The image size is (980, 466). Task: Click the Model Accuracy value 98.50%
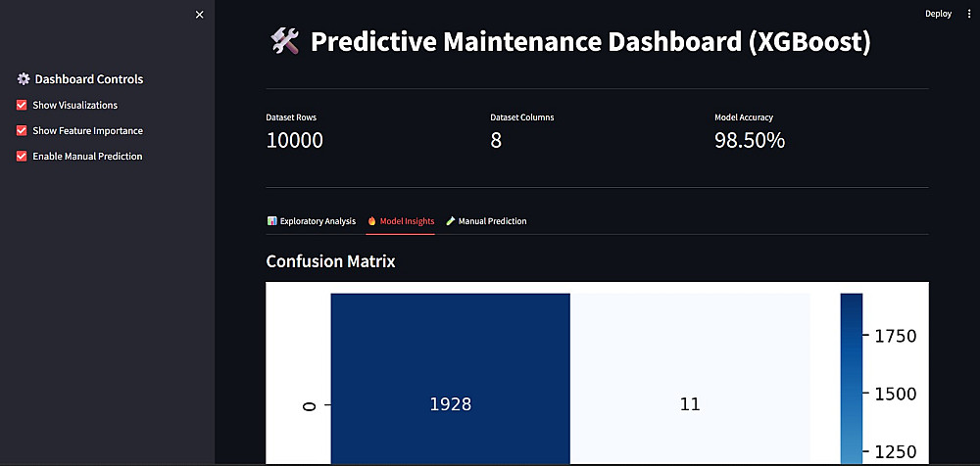(x=750, y=141)
